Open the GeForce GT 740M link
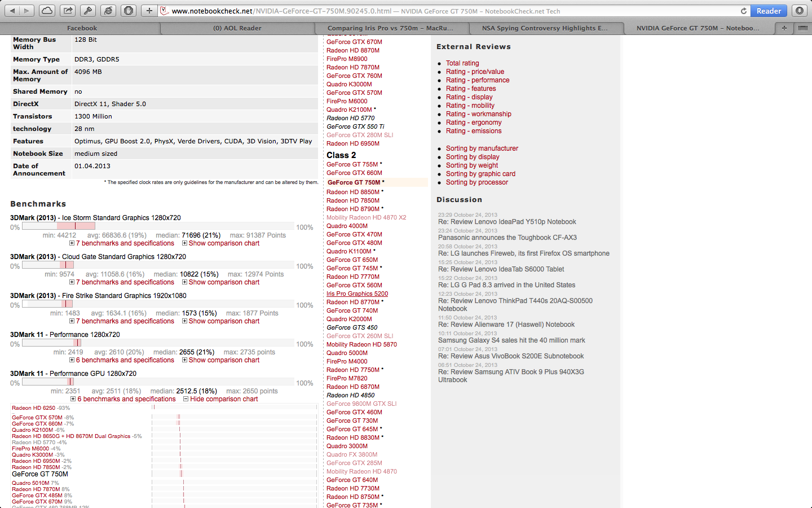 point(352,310)
